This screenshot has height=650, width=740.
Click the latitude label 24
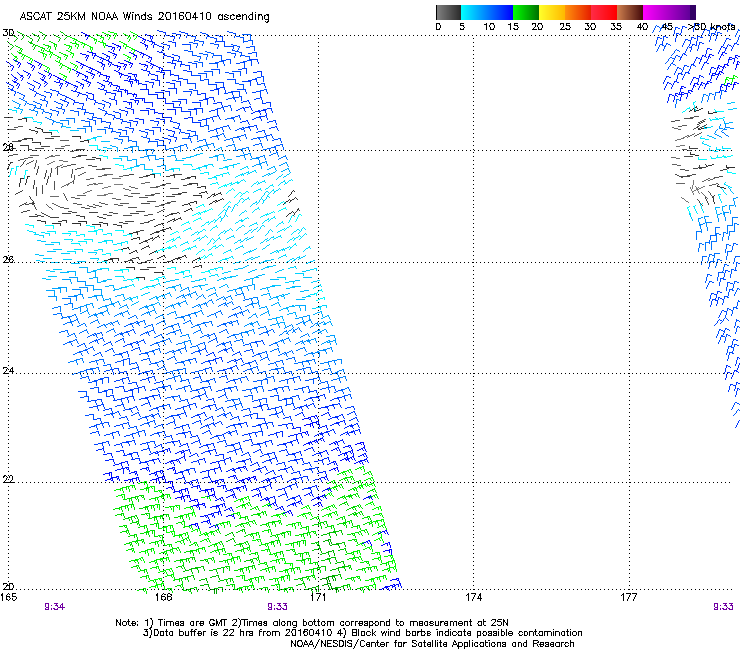8,371
